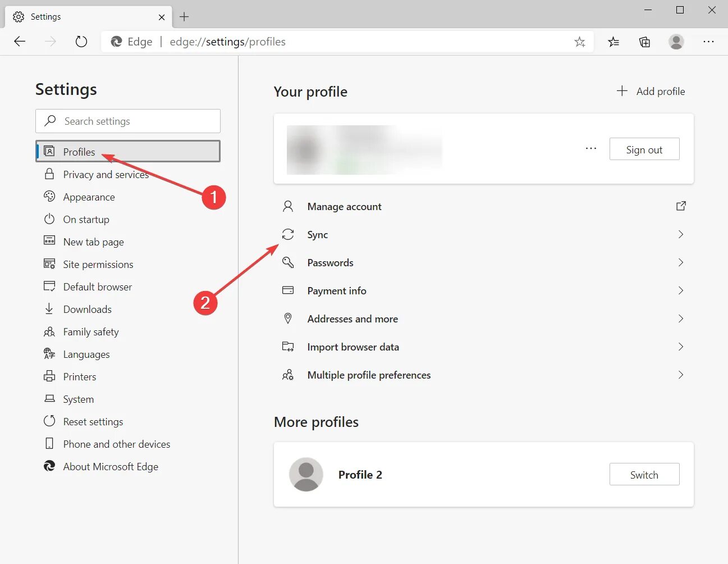This screenshot has height=564, width=728.
Task: Open About Microsoft Edge section
Action: pos(111,467)
